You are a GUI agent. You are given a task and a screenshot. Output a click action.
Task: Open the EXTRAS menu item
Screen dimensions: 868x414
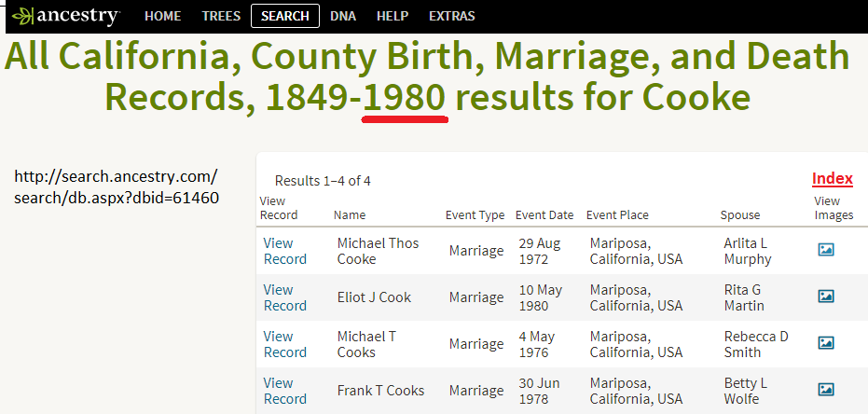[x=451, y=16]
